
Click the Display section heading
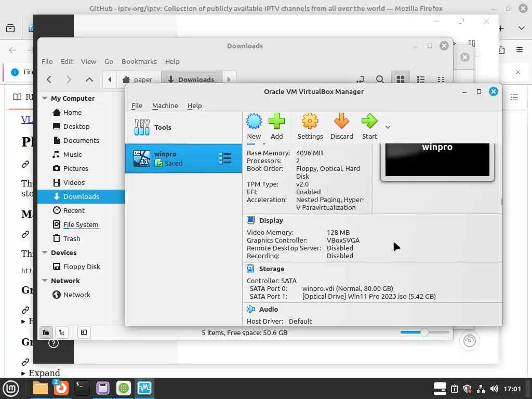point(271,220)
